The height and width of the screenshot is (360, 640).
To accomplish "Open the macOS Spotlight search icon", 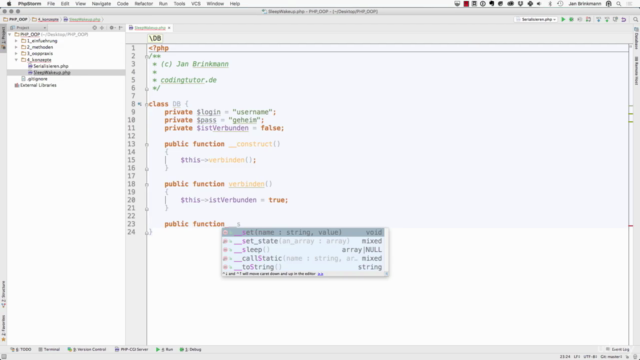I will [619, 4].
